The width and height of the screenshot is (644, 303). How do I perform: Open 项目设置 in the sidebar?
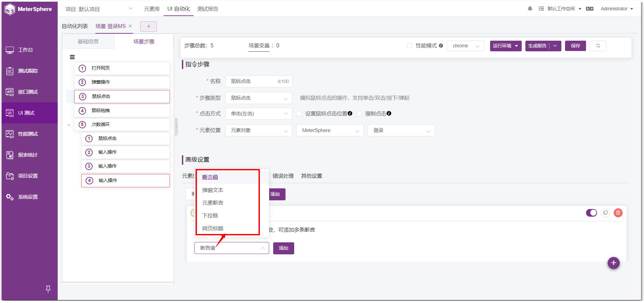pyautogui.click(x=30, y=176)
